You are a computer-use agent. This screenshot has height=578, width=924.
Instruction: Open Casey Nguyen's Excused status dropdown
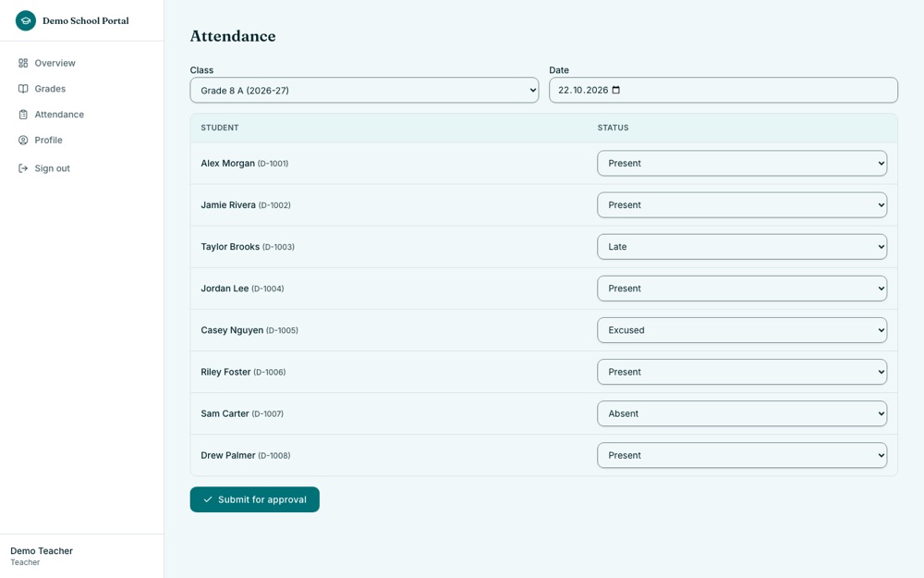coord(742,330)
